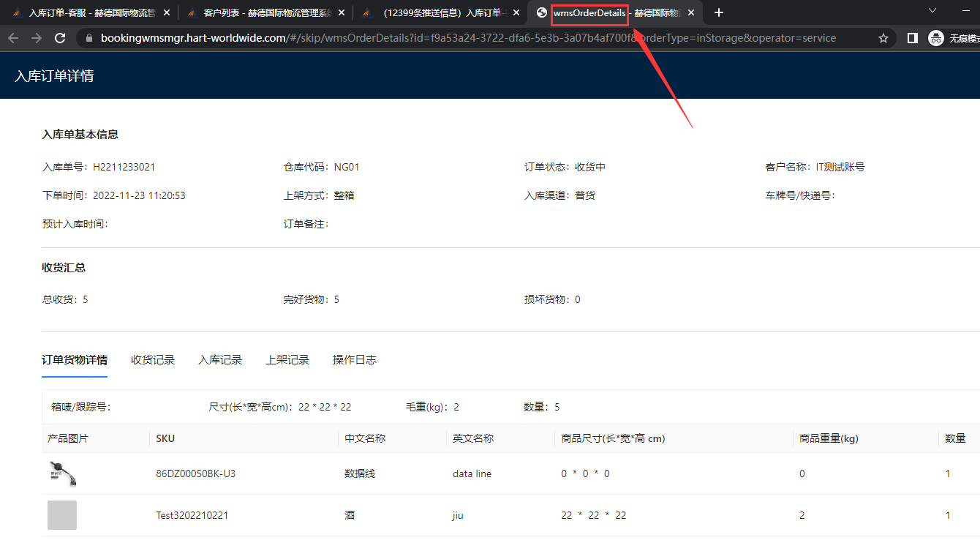Click the browser forward arrow button

[37, 38]
